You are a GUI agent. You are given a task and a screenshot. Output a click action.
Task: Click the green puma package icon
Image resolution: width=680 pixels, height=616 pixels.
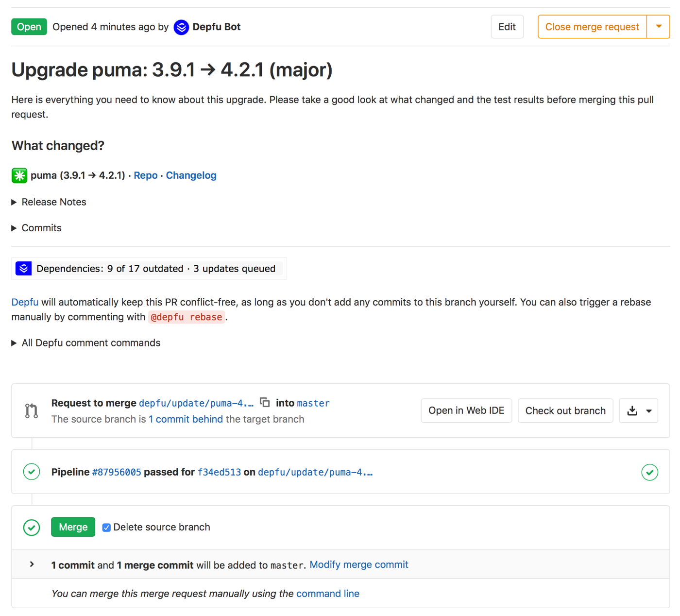(x=19, y=175)
